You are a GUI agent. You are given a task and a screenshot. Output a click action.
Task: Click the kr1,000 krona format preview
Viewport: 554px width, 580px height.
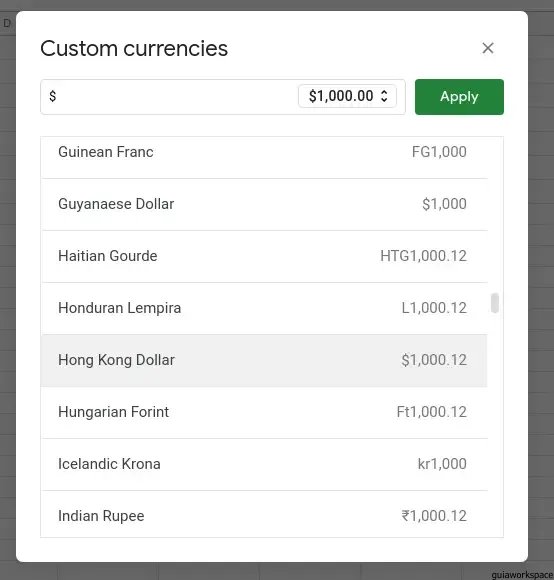(x=442, y=464)
